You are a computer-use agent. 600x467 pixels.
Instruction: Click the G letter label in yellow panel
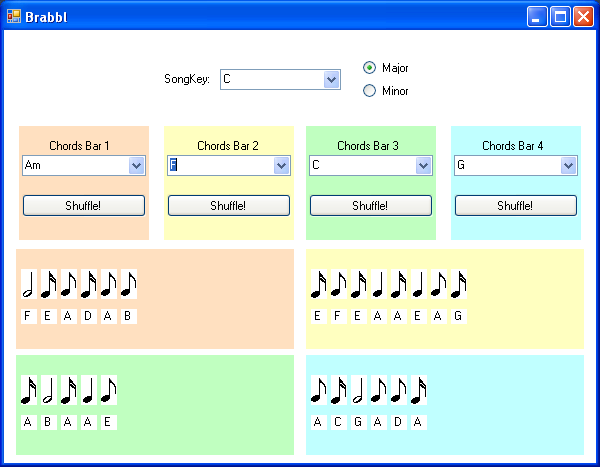coord(458,316)
